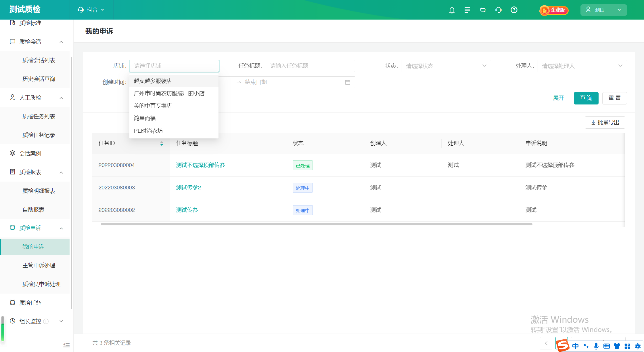
Task: Click the info icon beside 组长监控
Action: (46, 321)
